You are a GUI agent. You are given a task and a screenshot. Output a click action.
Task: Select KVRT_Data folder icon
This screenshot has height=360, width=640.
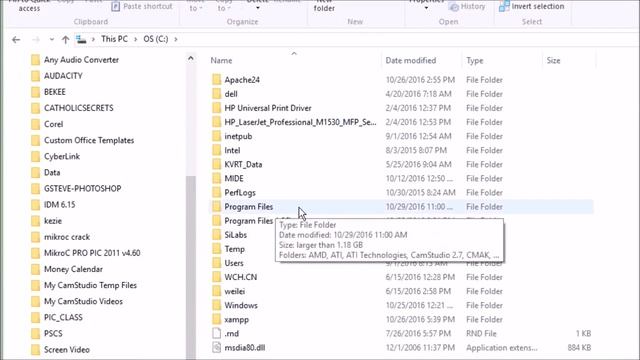tap(217, 164)
